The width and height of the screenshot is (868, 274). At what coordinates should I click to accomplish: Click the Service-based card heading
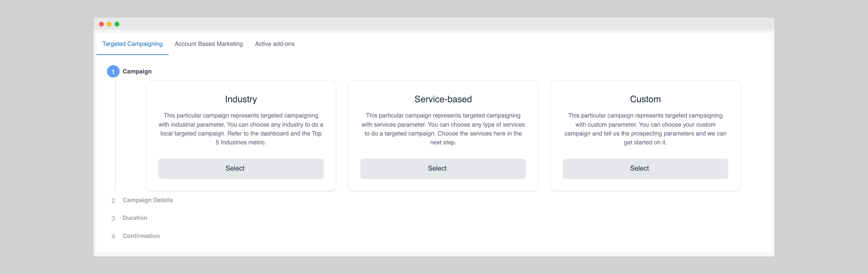(x=443, y=99)
